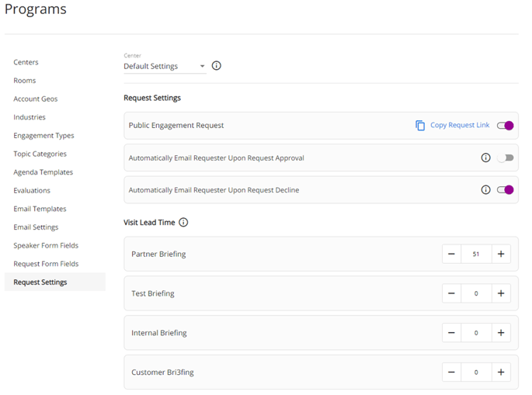532x395 pixels.
Task: Click the Partner Briefing lead time value field
Action: pyautogui.click(x=476, y=254)
